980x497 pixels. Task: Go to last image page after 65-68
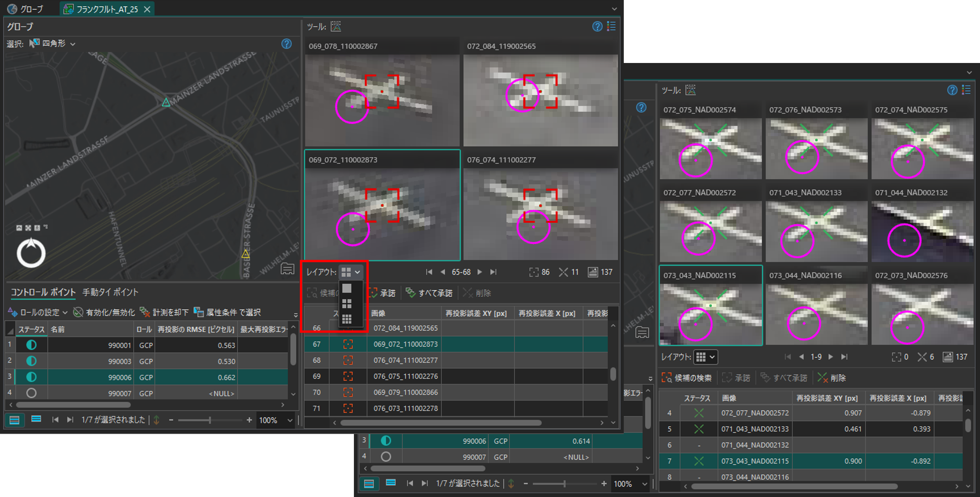493,272
